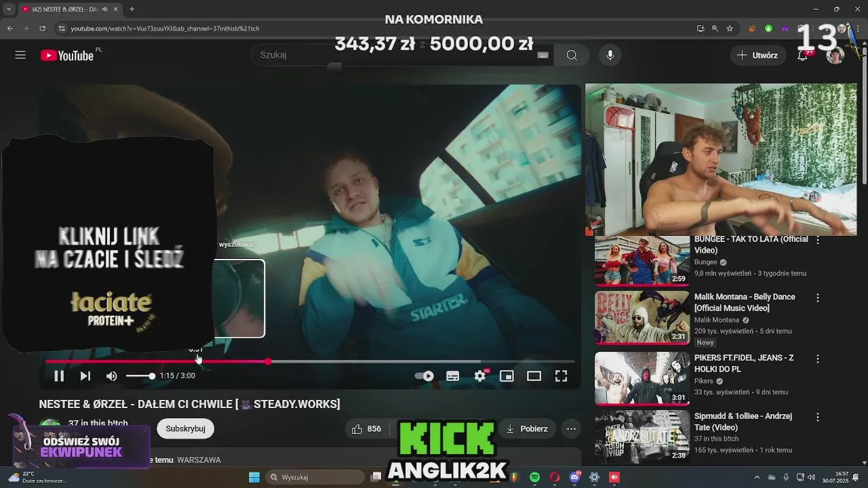Open the 37 in this b!tch channel name

(x=98, y=424)
